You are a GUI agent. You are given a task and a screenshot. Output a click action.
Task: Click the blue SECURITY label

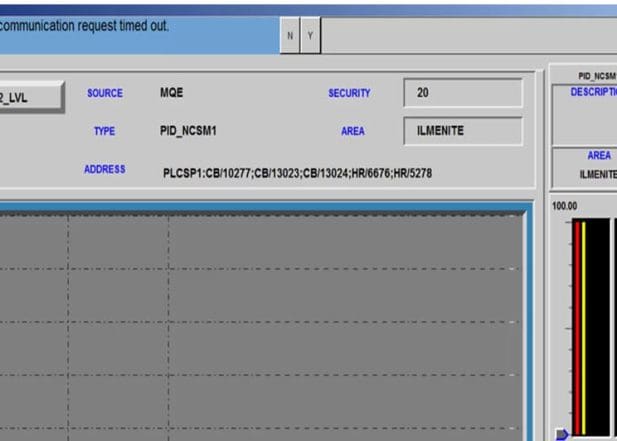pyautogui.click(x=349, y=93)
